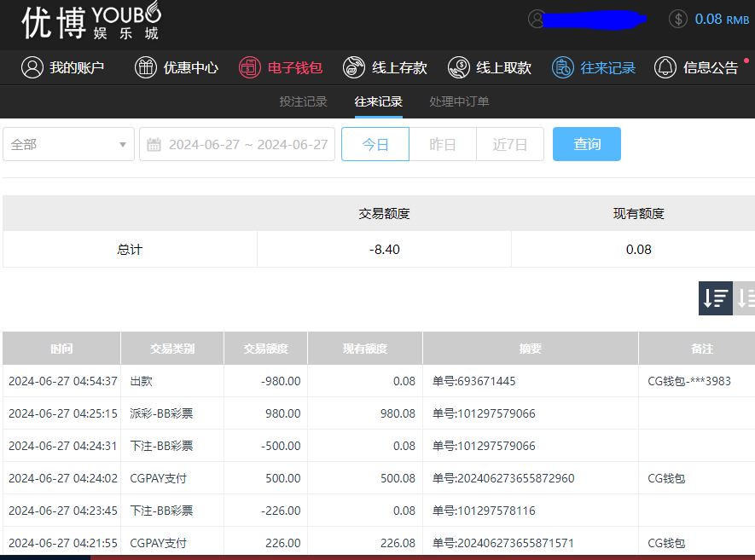This screenshot has height=560, width=755.
Task: Open the 处理中订单 tab
Action: coord(459,101)
